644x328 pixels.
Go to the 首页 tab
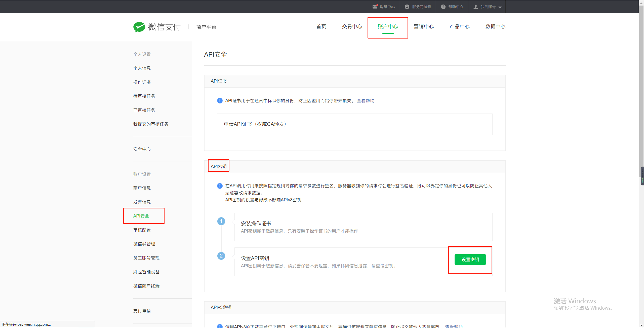coord(321,26)
